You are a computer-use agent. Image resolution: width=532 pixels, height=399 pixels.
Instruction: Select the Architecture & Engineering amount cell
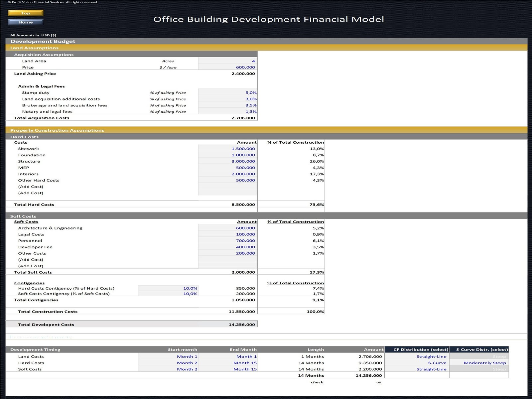pyautogui.click(x=228, y=228)
